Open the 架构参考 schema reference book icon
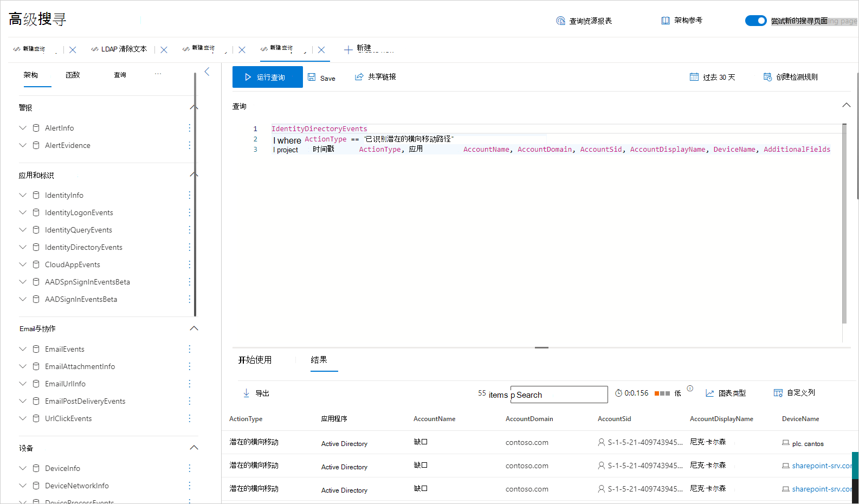 click(666, 21)
